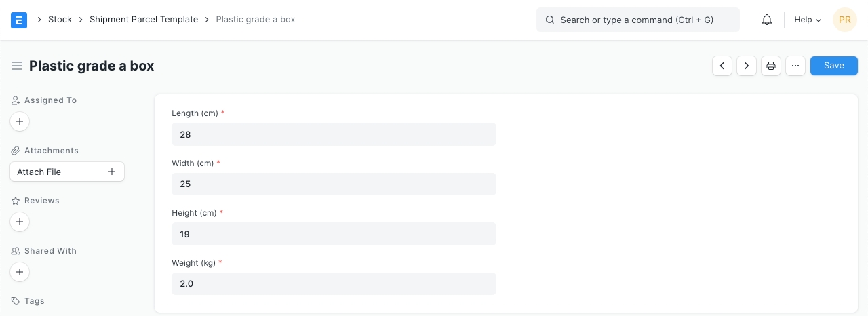
Task: Add an assignee under Assigned To
Action: pyautogui.click(x=20, y=122)
